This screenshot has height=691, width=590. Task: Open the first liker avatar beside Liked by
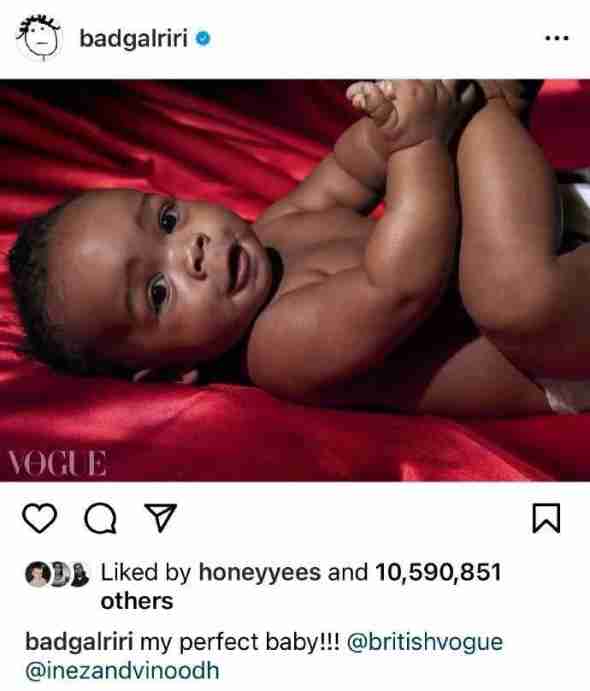(37, 574)
